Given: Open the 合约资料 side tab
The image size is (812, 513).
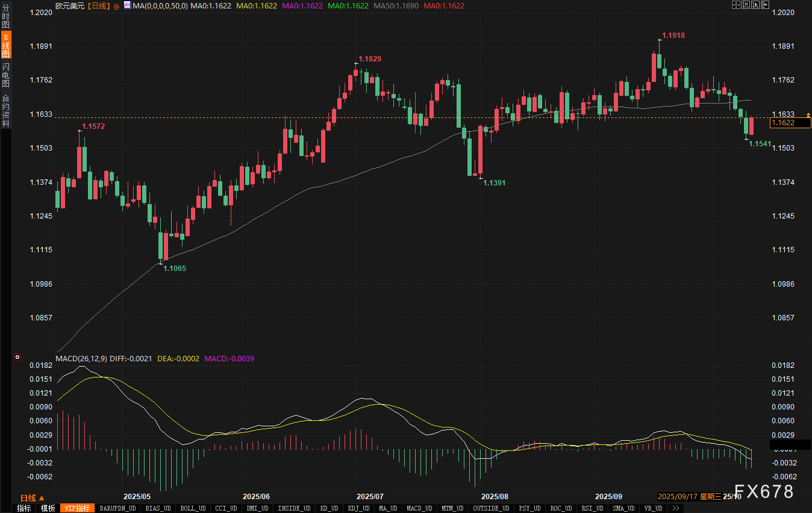Looking at the screenshot, I should tap(5, 110).
